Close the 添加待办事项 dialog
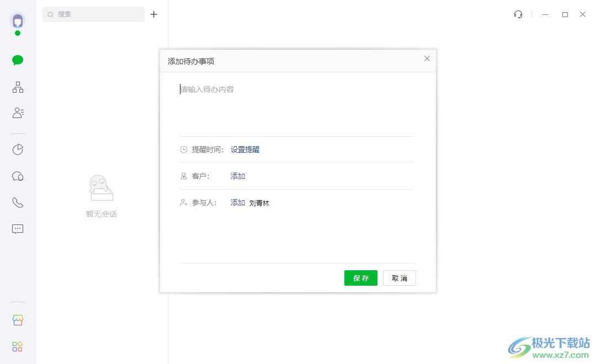Image resolution: width=596 pixels, height=364 pixels. coord(427,58)
